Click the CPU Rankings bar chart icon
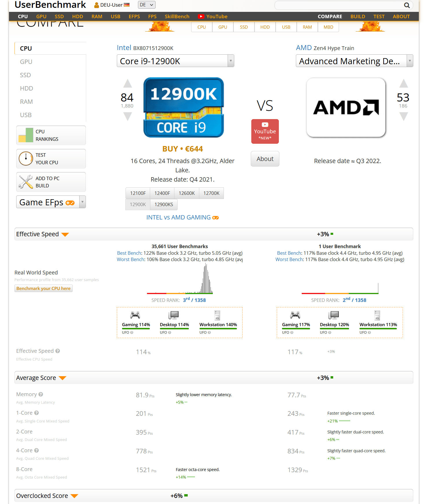The image size is (424, 504). coord(26,135)
